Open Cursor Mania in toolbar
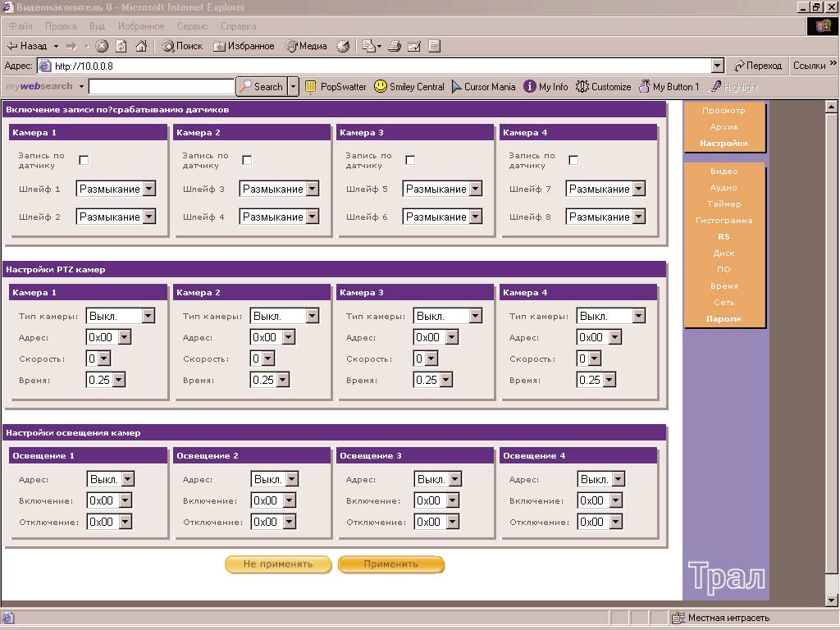Screen dimensions: 840x630 482,86
